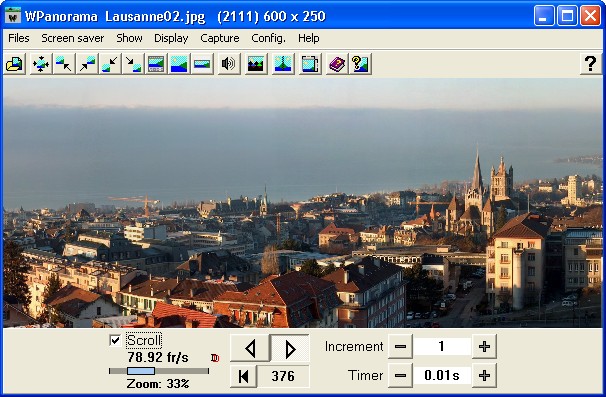
Task: Open the Capture menu
Action: pos(220,38)
